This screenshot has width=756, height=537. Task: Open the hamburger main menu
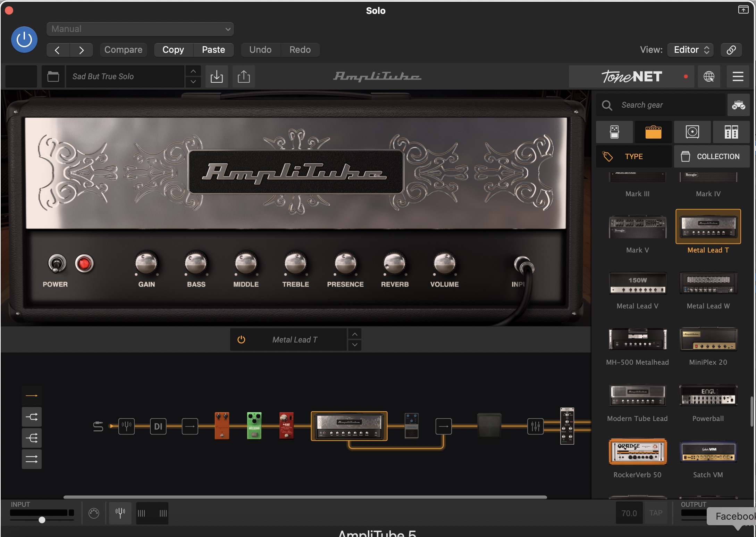coord(738,76)
